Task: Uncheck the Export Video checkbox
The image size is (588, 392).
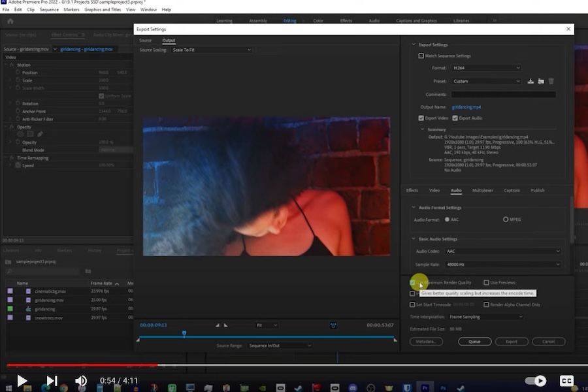Action: [421, 118]
